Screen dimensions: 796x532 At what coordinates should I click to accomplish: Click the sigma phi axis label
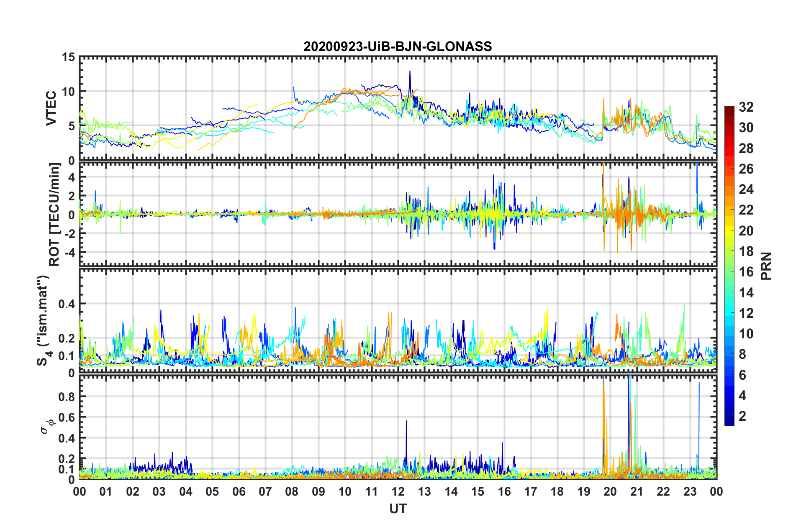(x=47, y=426)
